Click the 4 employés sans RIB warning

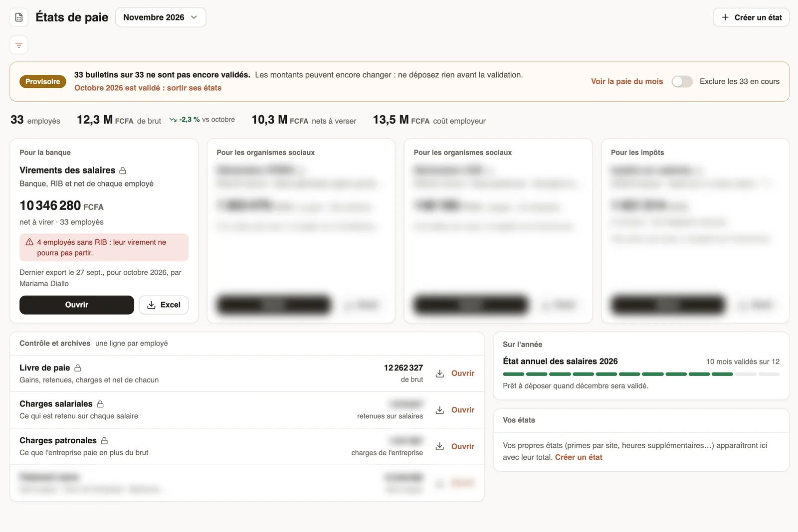104,247
